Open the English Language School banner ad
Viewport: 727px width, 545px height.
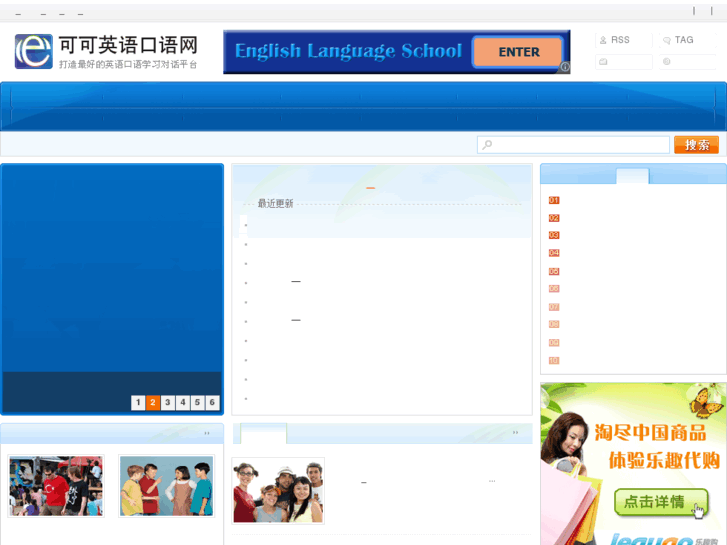tap(396, 52)
